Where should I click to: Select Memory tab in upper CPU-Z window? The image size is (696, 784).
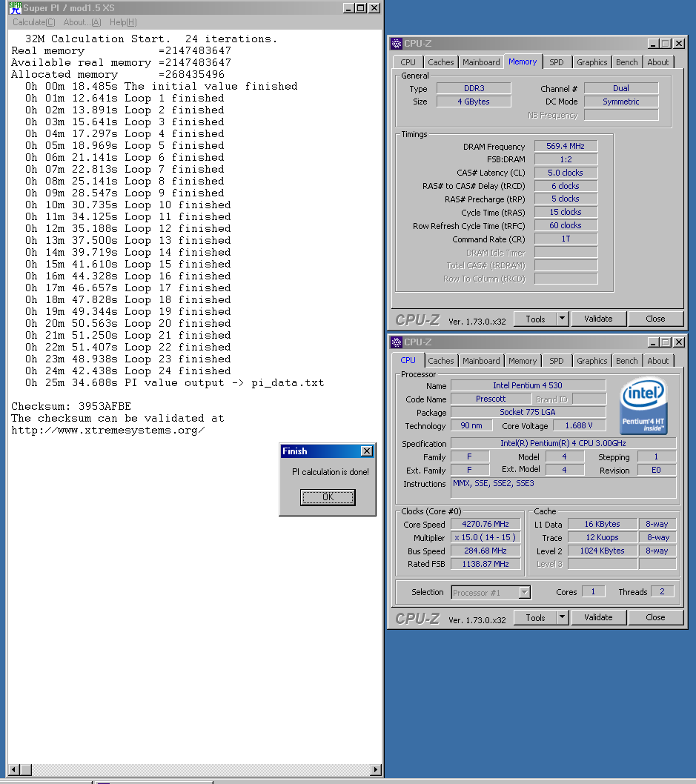tap(523, 62)
